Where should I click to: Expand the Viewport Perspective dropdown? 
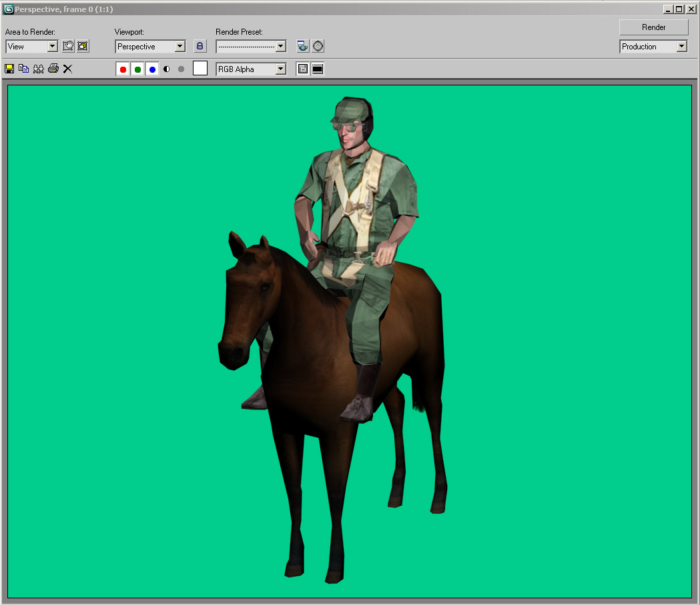coord(179,47)
